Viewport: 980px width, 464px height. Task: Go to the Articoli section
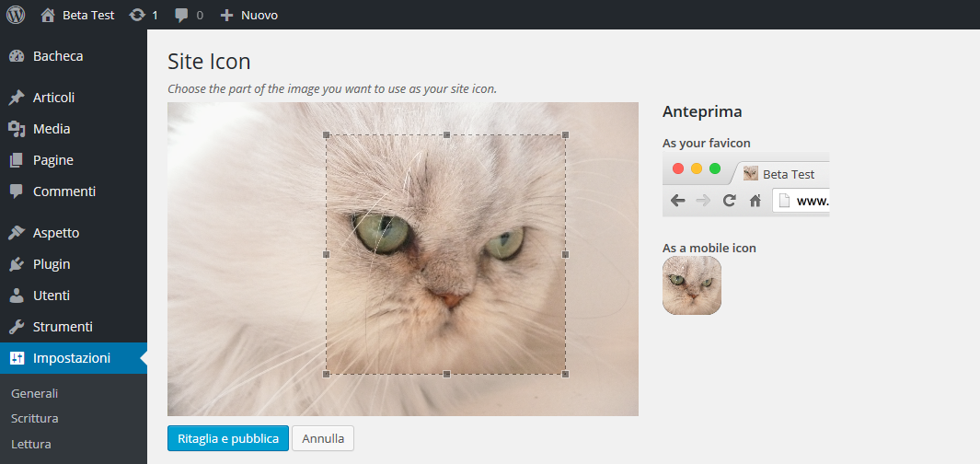(53, 98)
